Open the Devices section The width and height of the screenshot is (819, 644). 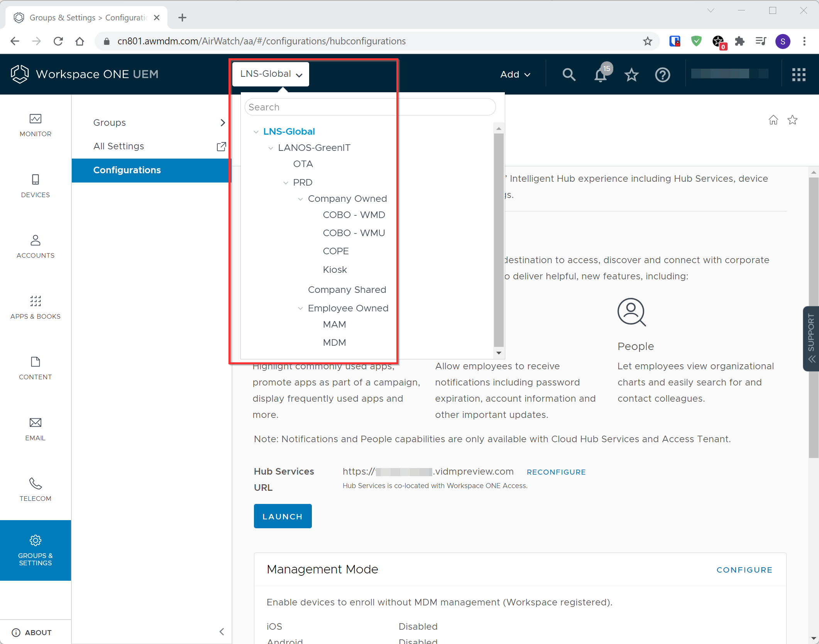click(36, 186)
